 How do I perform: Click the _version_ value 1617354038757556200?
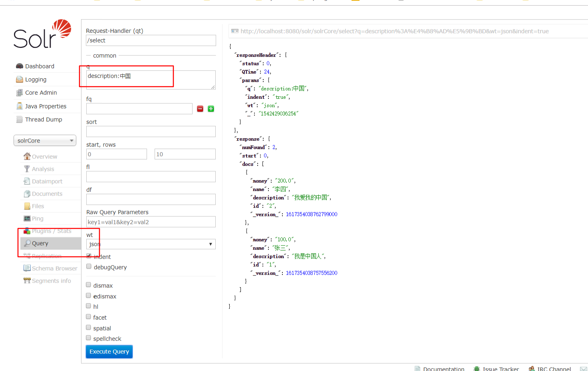point(312,273)
